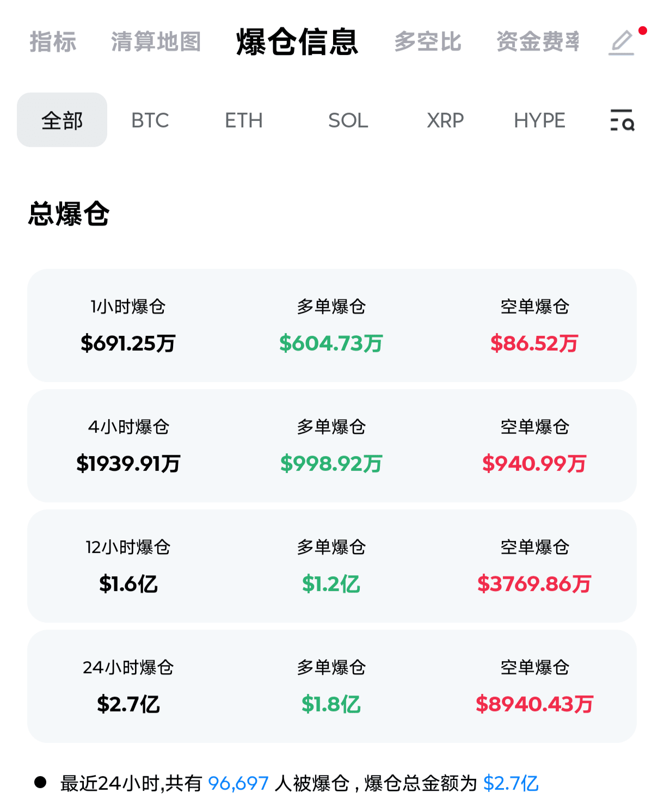Select the 爆仓信息 tab
Screen dimensions: 664x812
[x=297, y=42]
